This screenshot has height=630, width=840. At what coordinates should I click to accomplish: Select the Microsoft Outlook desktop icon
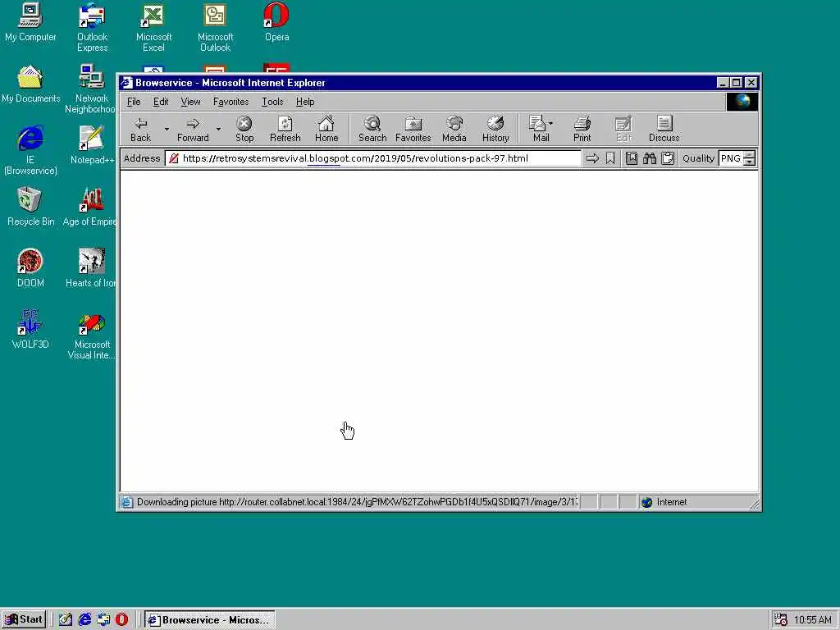tap(215, 28)
